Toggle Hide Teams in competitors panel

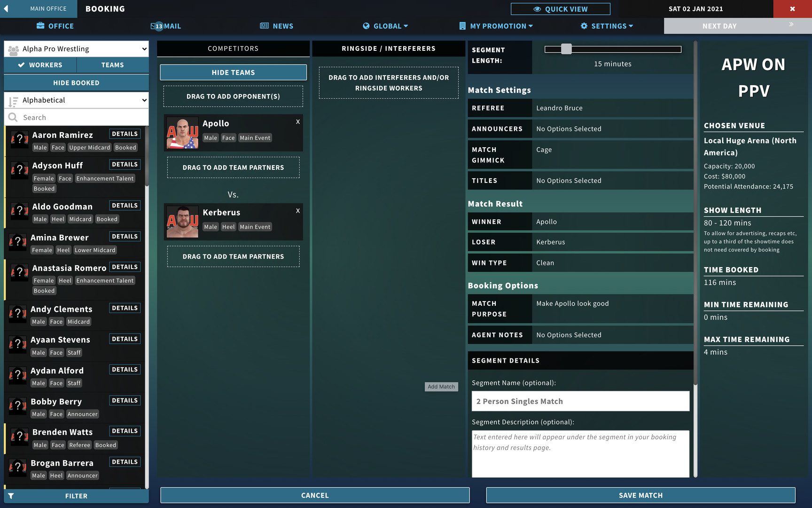(x=233, y=72)
